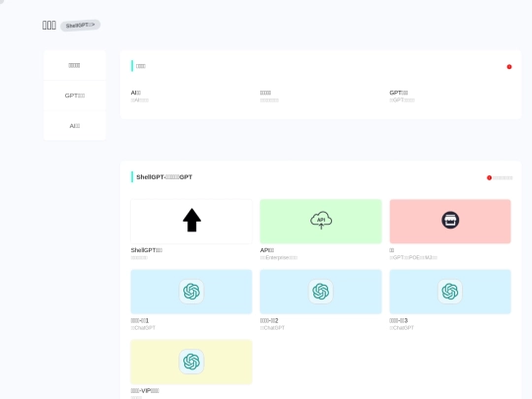Click the ChatGPT subtitle under the -2 title

(x=273, y=328)
